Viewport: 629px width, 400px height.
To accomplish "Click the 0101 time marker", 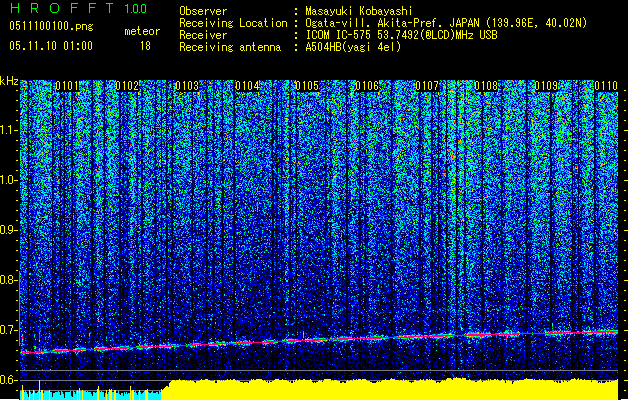I will [68, 87].
